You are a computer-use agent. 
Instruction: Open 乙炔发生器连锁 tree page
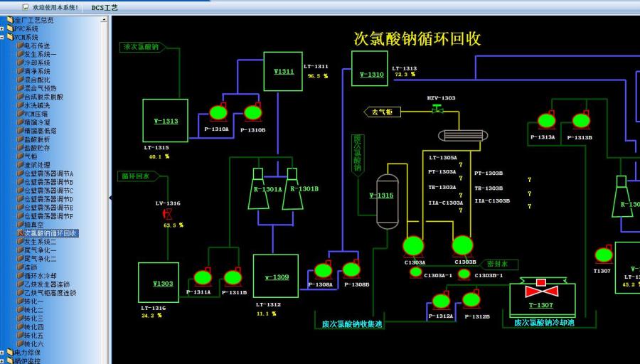tap(46, 284)
